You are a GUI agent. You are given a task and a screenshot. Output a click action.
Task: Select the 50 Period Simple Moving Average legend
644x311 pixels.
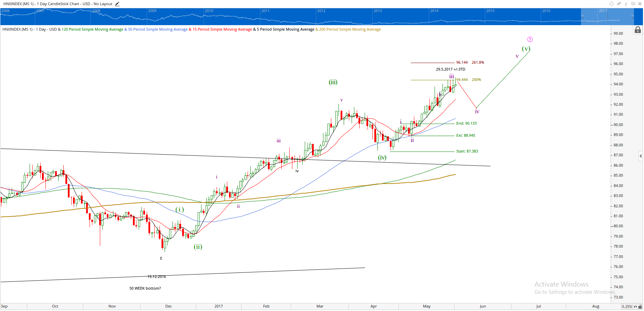(158, 29)
